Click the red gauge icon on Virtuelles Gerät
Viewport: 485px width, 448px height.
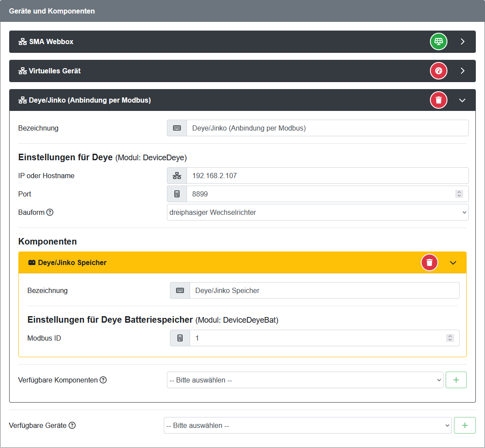coord(438,71)
